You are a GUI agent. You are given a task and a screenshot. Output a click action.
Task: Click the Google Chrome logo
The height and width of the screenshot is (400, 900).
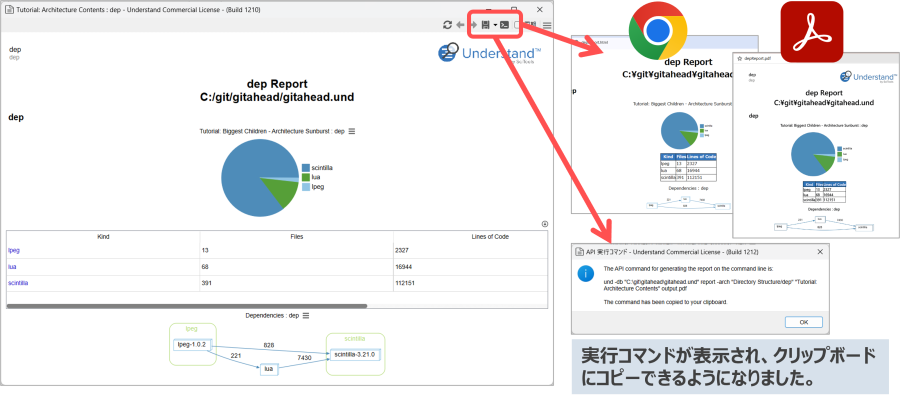click(x=658, y=29)
